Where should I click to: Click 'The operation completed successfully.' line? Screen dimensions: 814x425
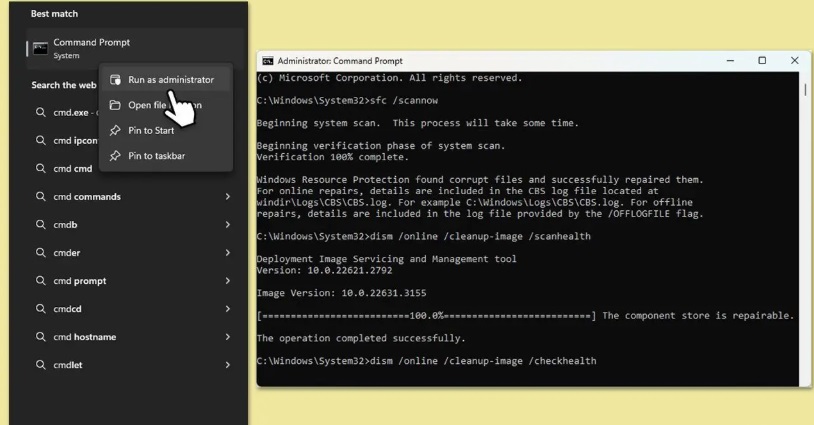click(x=361, y=338)
